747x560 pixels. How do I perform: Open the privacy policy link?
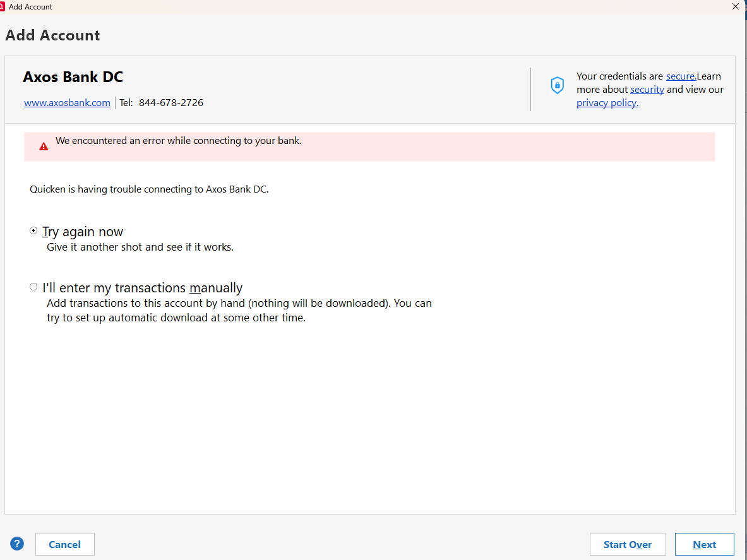point(607,103)
